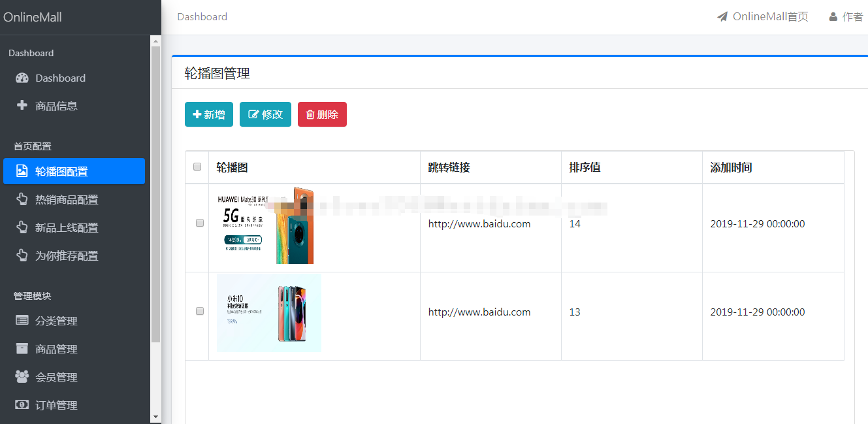This screenshot has width=868, height=424.
Task: Sort by 添加时间 column header
Action: pos(773,167)
